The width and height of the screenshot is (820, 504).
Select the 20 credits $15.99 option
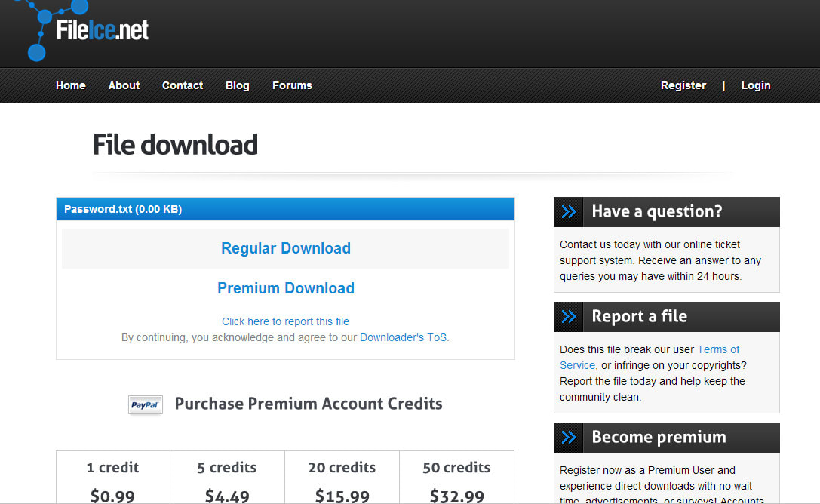pos(342,478)
